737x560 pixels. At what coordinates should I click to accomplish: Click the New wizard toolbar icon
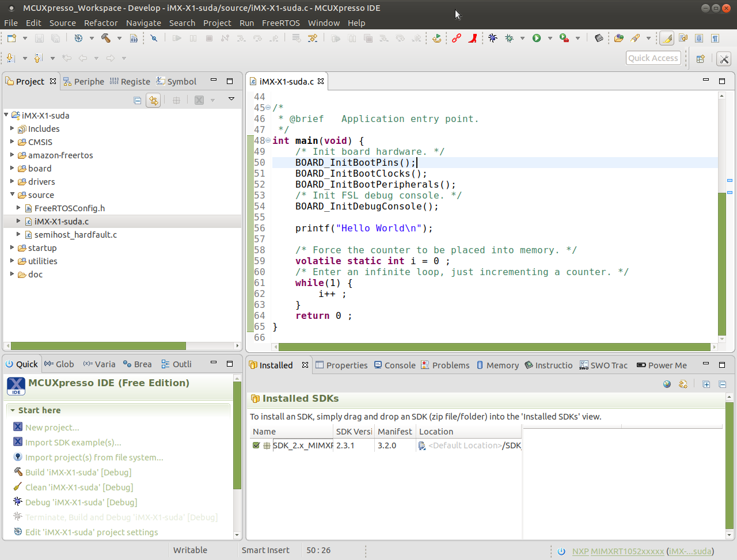tap(12, 38)
